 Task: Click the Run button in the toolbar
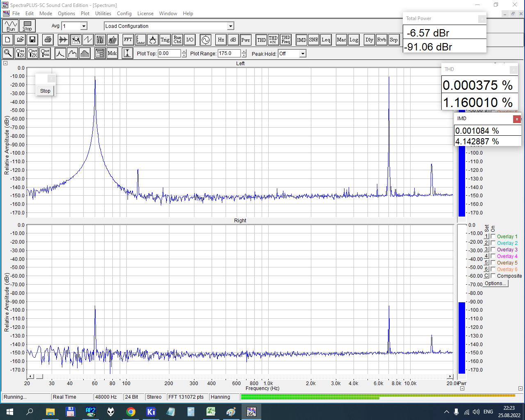click(x=11, y=26)
